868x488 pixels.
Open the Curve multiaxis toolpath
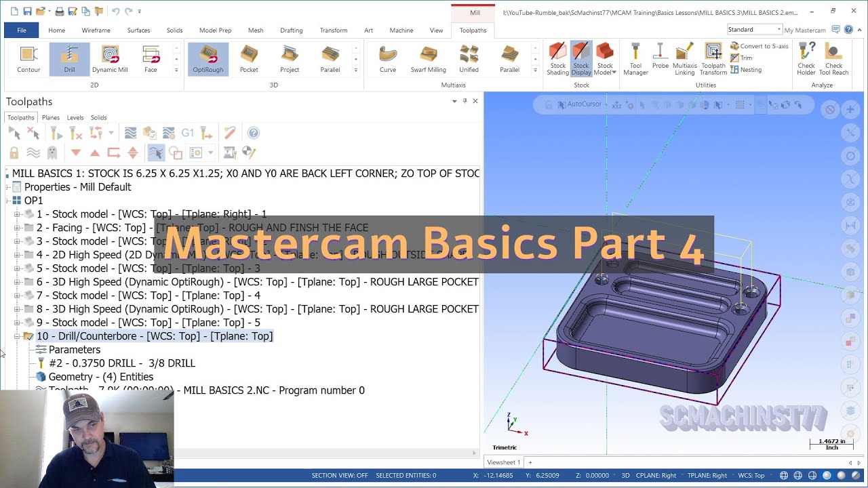coord(388,59)
